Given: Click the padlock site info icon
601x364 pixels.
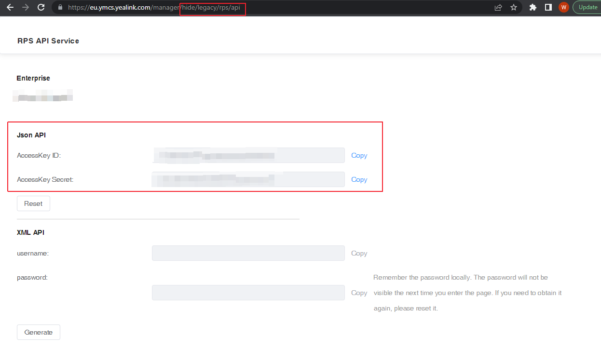Looking at the screenshot, I should 60,8.
